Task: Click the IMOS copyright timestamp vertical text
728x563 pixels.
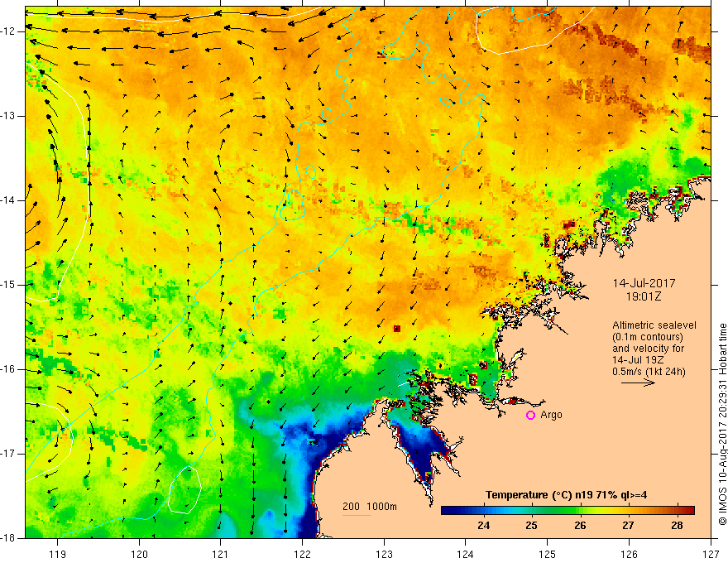Action: click(722, 424)
